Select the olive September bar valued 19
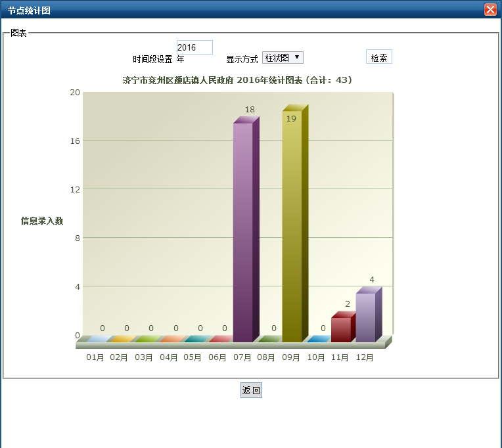The height and width of the screenshot is (448, 502). [x=292, y=227]
